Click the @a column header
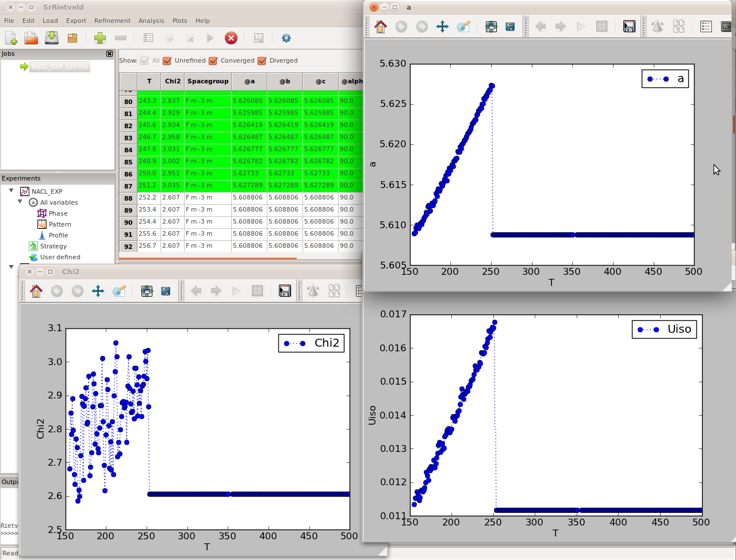 250,81
